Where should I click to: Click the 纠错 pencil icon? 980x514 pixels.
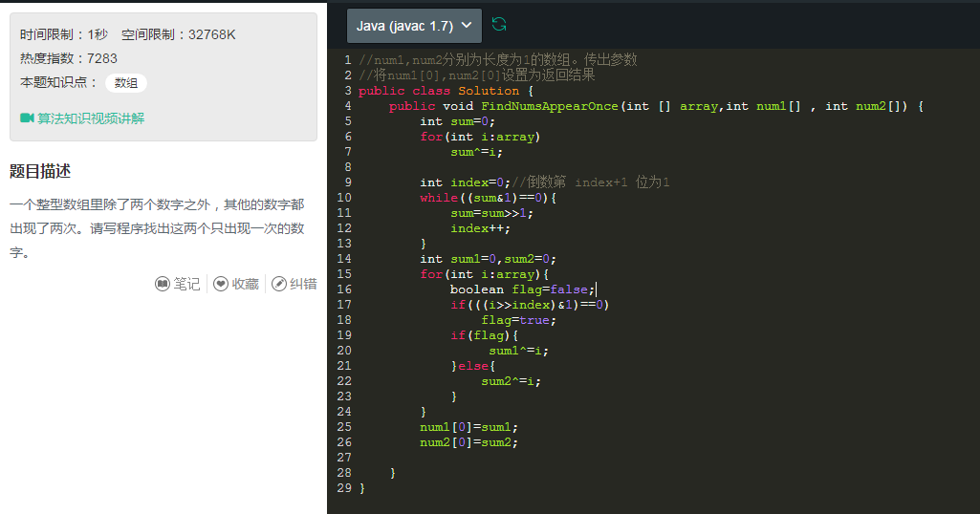(279, 284)
